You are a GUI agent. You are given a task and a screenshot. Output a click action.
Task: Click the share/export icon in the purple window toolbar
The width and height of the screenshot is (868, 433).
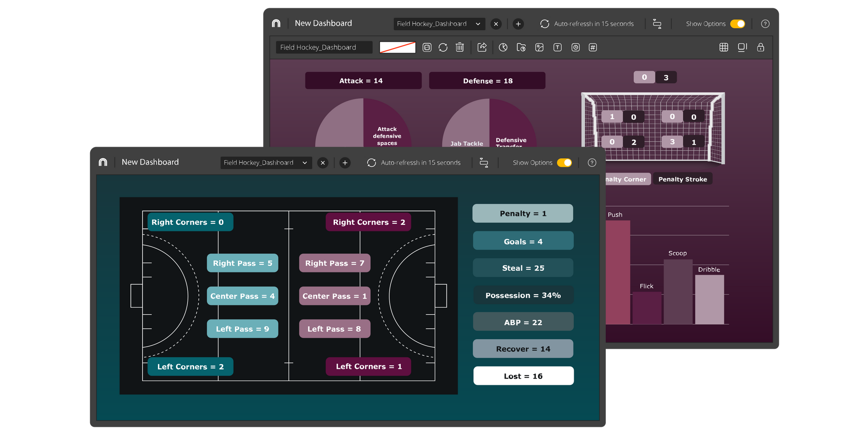click(482, 47)
